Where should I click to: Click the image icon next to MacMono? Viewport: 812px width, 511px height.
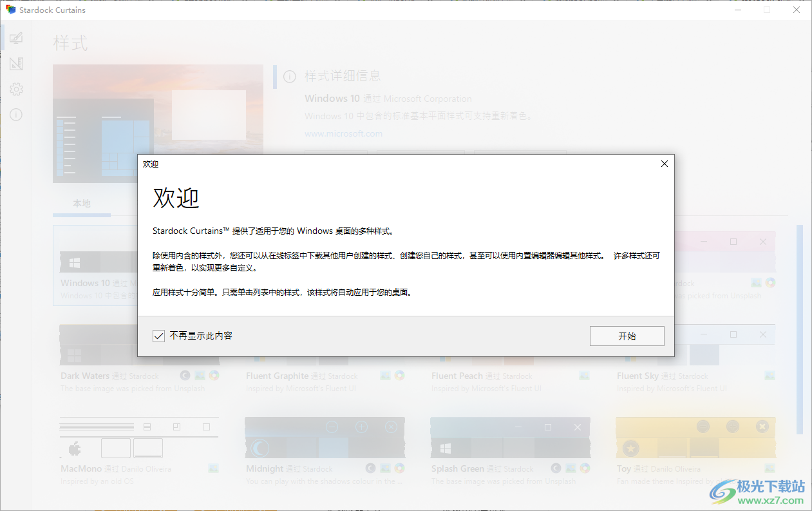pyautogui.click(x=212, y=468)
